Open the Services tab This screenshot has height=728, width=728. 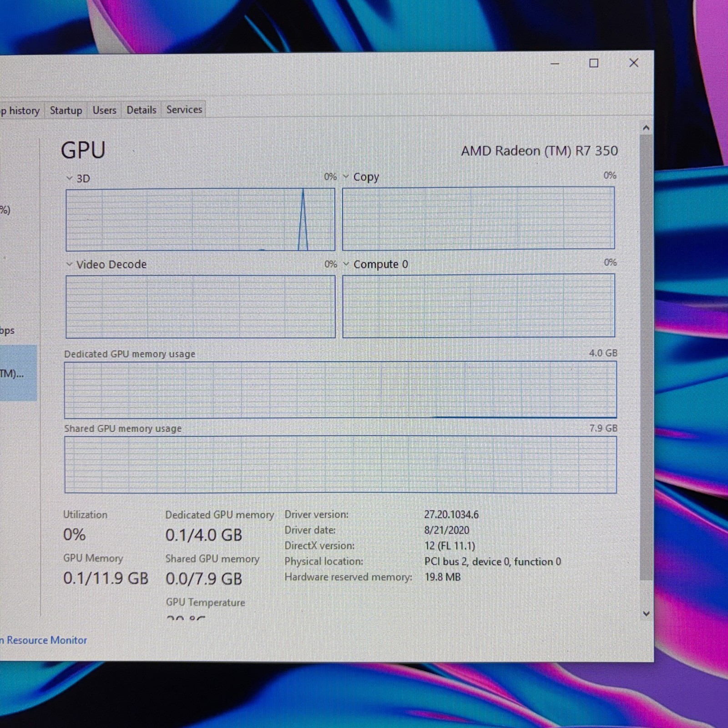click(x=184, y=109)
